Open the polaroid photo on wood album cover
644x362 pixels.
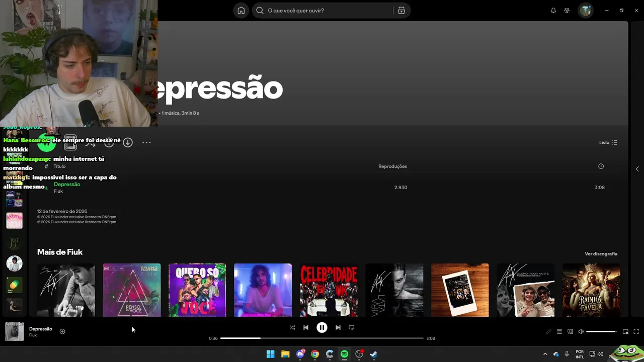point(460,290)
